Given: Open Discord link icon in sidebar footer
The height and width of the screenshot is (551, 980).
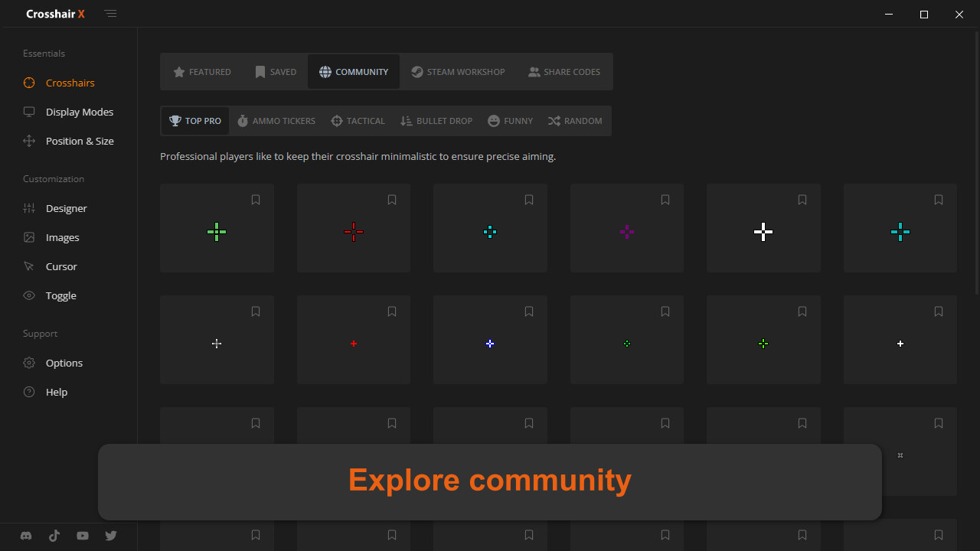Looking at the screenshot, I should point(26,536).
